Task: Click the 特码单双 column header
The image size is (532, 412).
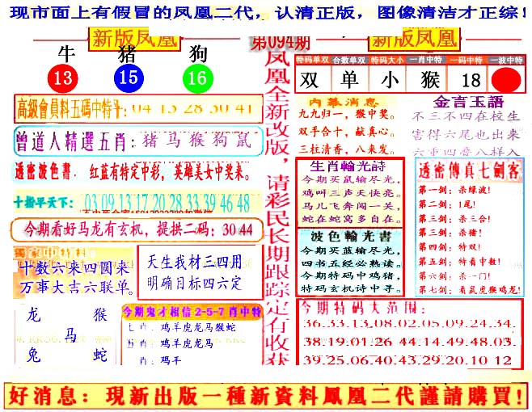Action: (312, 60)
